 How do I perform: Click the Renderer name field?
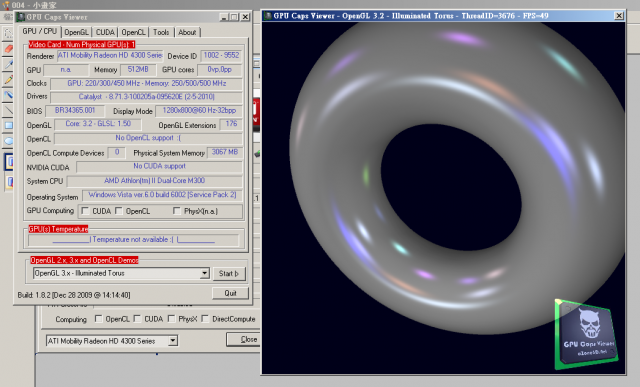pos(110,56)
